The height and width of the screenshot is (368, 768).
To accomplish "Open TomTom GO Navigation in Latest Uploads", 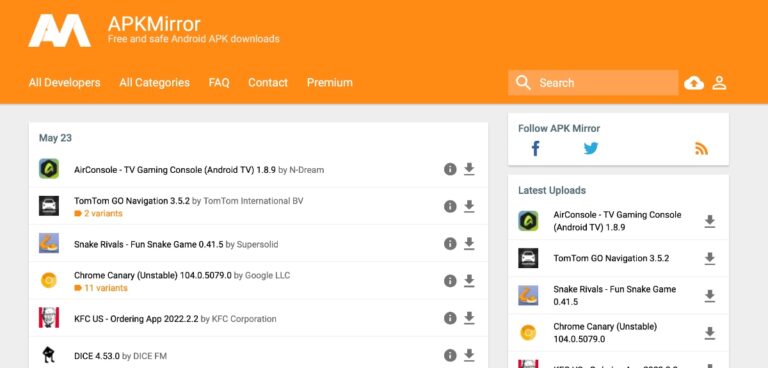I will coord(611,258).
